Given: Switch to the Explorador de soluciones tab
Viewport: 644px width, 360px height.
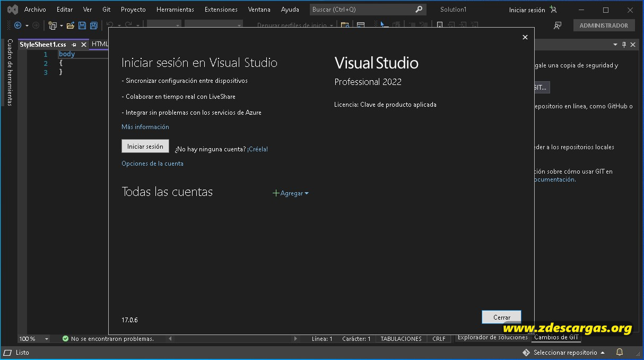Looking at the screenshot, I should [492, 337].
